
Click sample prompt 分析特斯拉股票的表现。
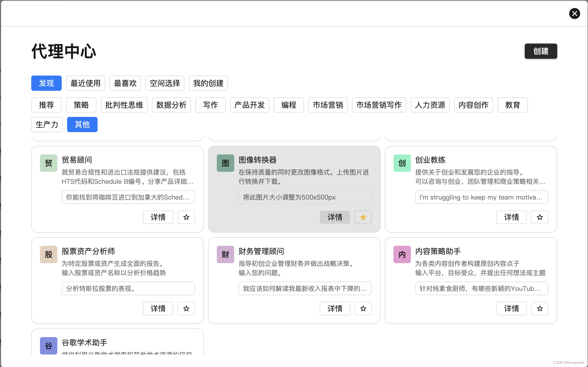click(x=128, y=288)
